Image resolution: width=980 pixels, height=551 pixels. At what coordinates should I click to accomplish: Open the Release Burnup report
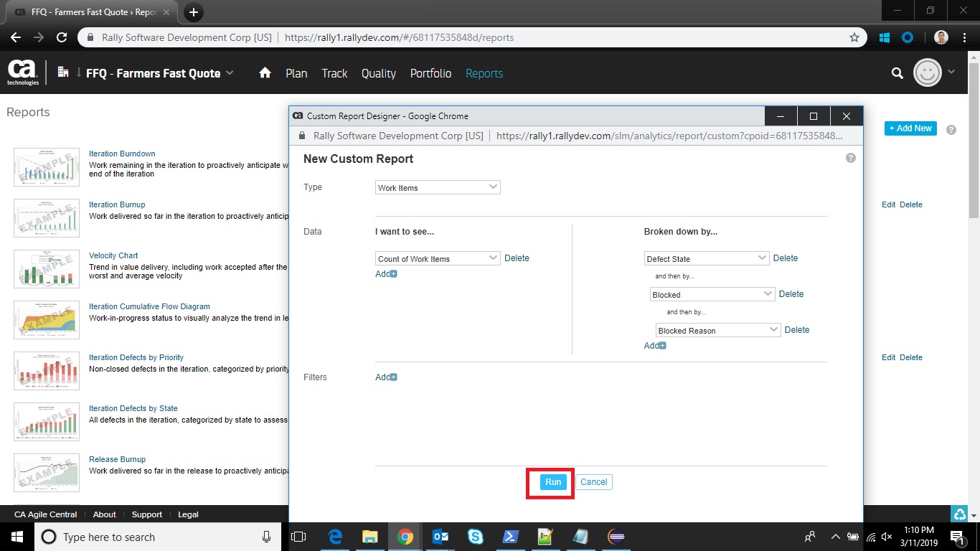point(117,459)
